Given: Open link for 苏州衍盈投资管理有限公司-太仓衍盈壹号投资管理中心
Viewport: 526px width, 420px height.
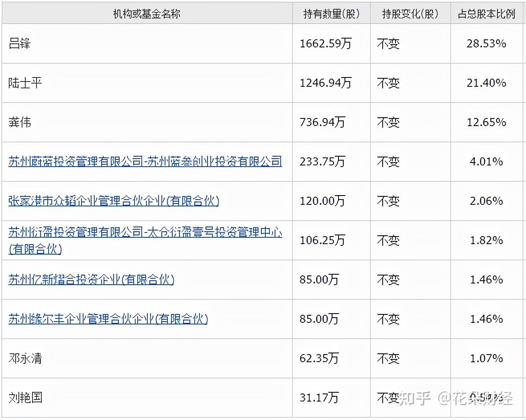Looking at the screenshot, I should coord(145,233).
